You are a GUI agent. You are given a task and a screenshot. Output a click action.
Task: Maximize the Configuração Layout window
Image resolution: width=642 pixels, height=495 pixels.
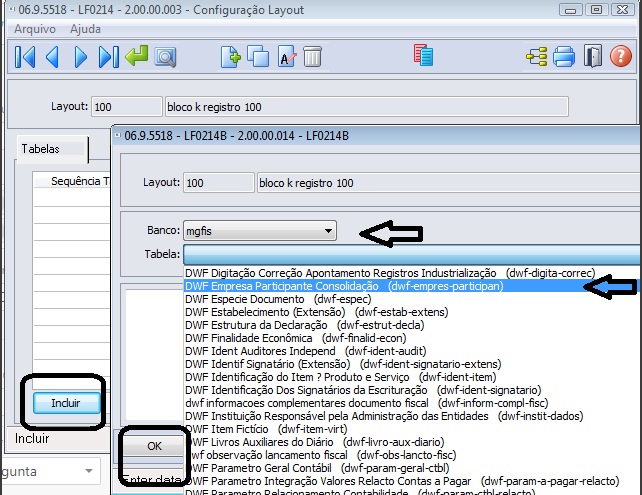pos(596,9)
